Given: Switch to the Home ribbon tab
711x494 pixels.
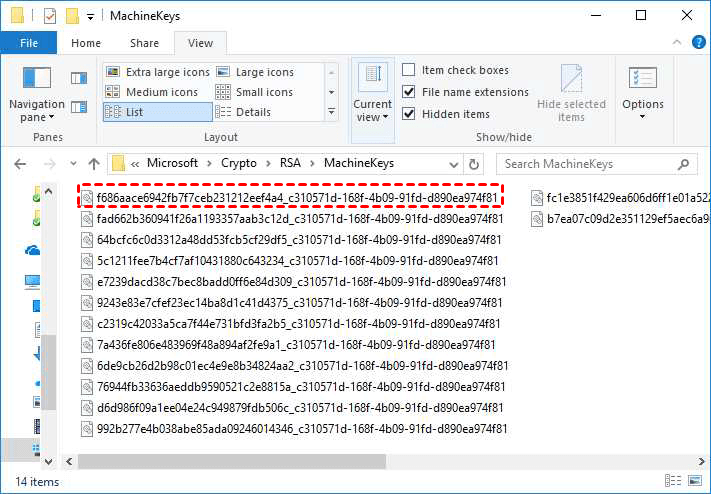Looking at the screenshot, I should (86, 43).
